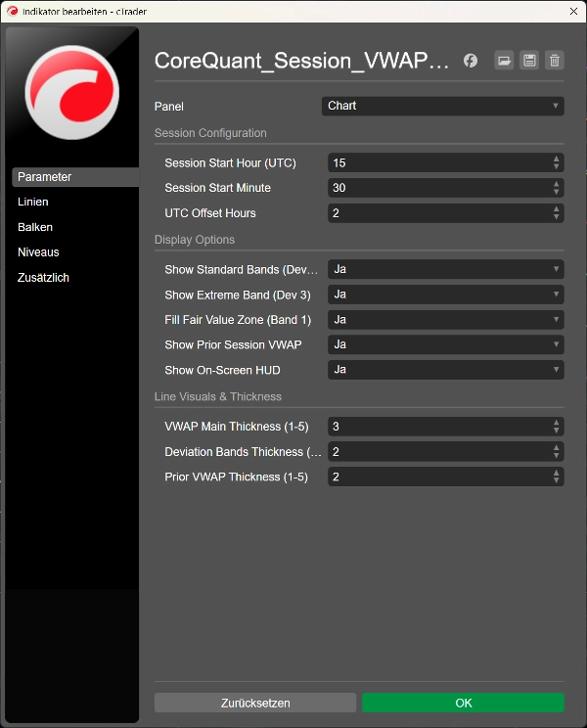Close the Indikator bearbeiten dialog
Image resolution: width=587 pixels, height=728 pixels.
[573, 11]
